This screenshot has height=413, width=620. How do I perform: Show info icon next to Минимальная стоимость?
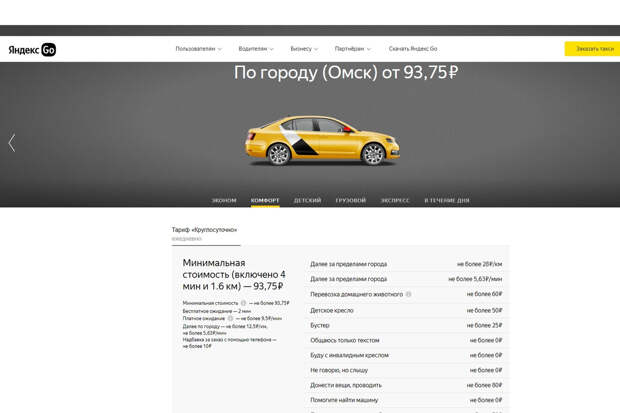click(x=244, y=303)
